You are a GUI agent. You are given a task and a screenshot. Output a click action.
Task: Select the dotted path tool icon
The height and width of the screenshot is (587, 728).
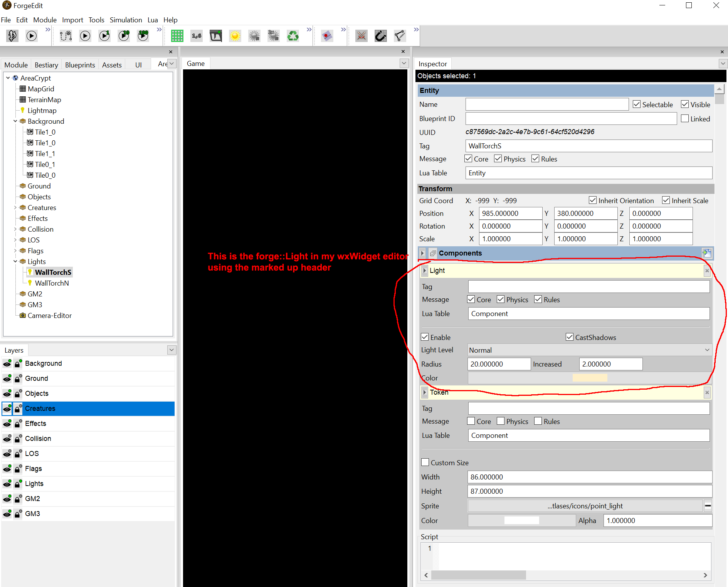click(66, 36)
